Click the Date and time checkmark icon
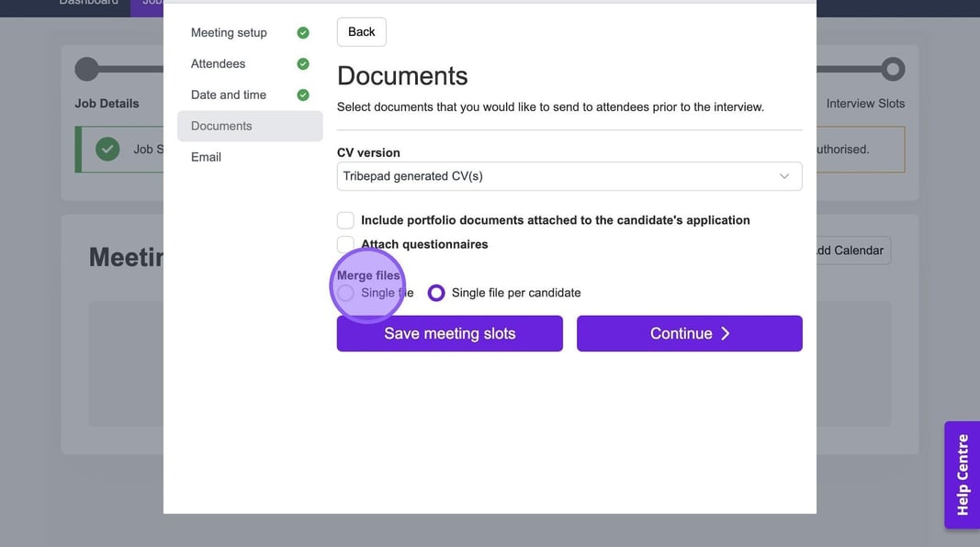This screenshot has width=980, height=547. pyautogui.click(x=303, y=95)
